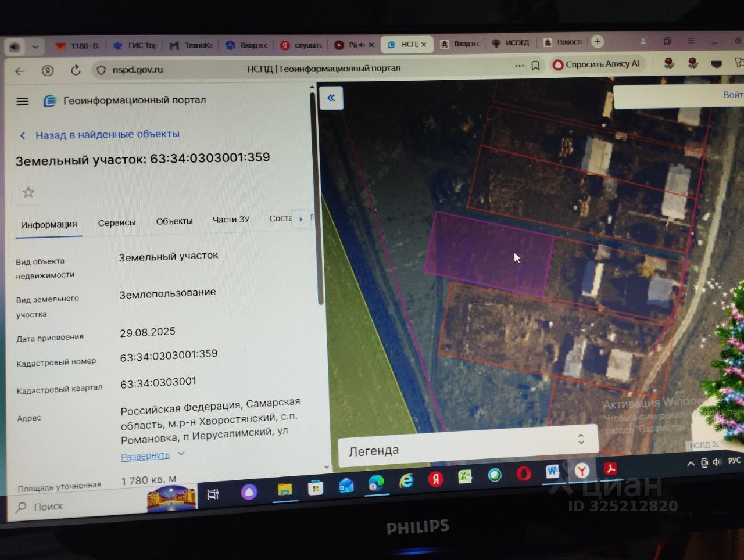Click the Землепользование value text
Screen dimensions: 744x560
(x=167, y=293)
